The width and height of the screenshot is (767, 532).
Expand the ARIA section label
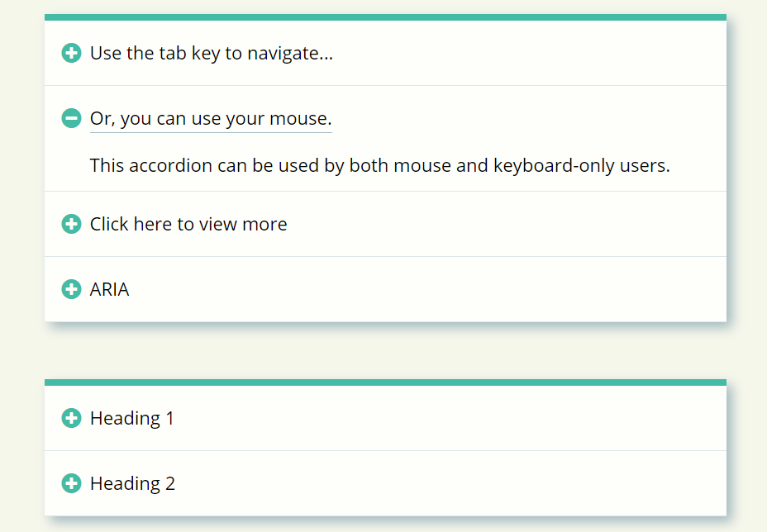tap(110, 289)
